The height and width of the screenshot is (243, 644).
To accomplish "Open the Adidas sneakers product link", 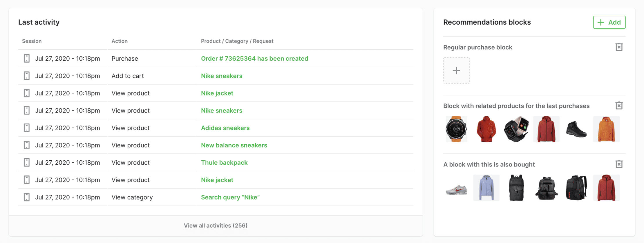I will coord(225,128).
